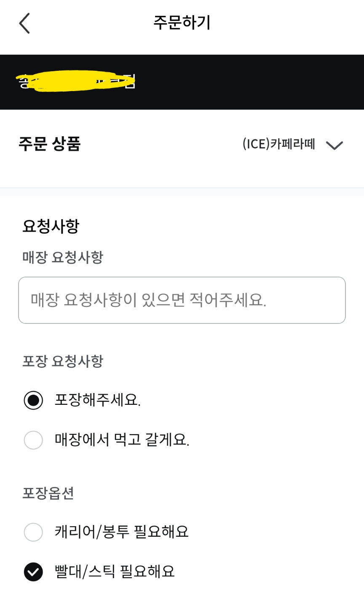
Task: Select the empty dine-in radio circle
Action: tap(33, 440)
